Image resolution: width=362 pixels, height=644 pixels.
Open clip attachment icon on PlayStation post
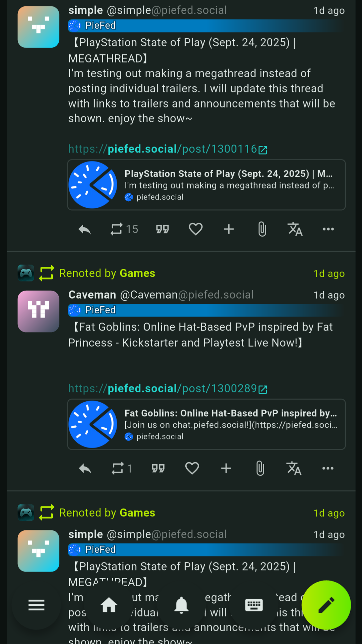click(x=262, y=229)
